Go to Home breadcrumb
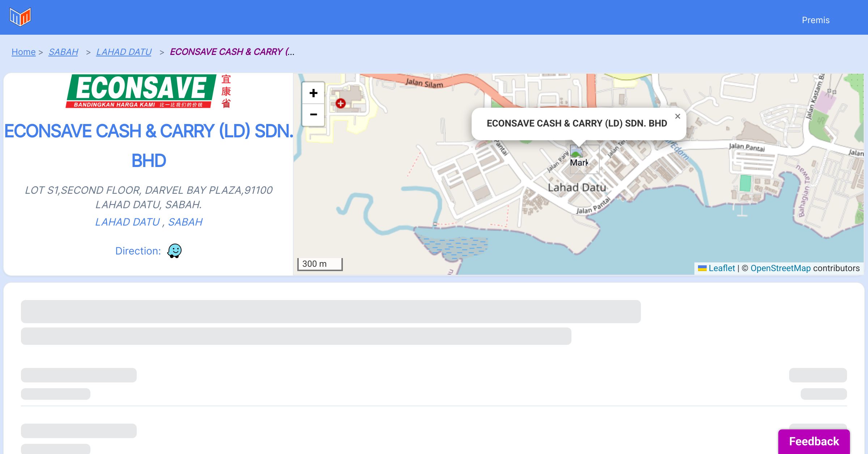Image resolution: width=868 pixels, height=454 pixels. [24, 52]
